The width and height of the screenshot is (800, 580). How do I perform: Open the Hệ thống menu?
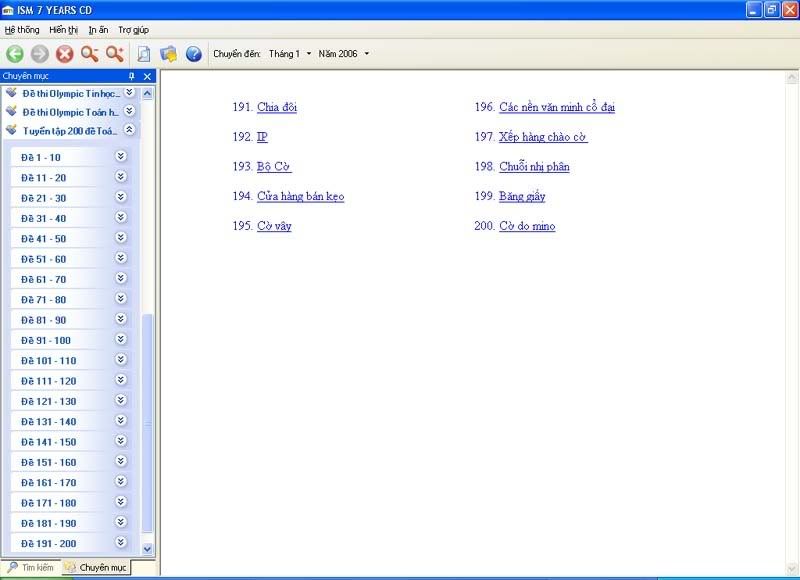(22, 30)
